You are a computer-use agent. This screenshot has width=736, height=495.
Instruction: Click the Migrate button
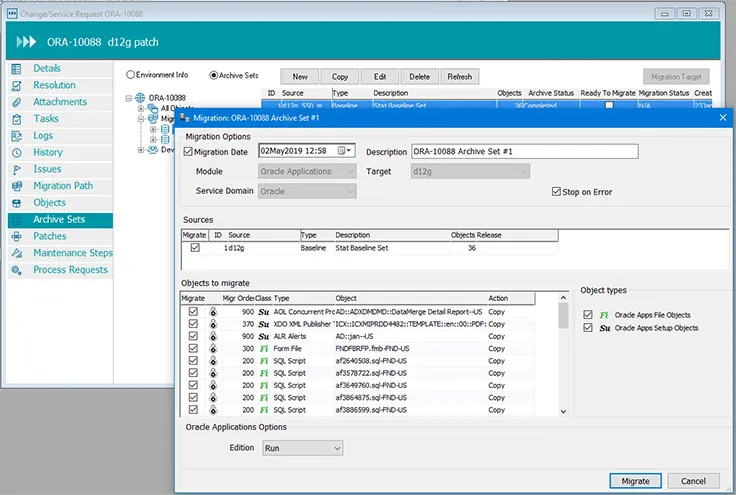click(x=635, y=480)
